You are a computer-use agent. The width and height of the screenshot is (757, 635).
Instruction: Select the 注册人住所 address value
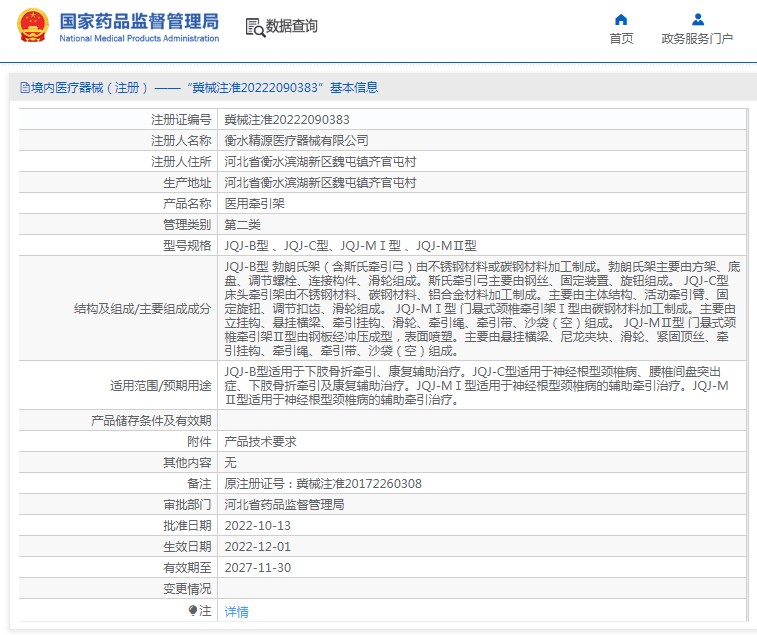[x=320, y=161]
